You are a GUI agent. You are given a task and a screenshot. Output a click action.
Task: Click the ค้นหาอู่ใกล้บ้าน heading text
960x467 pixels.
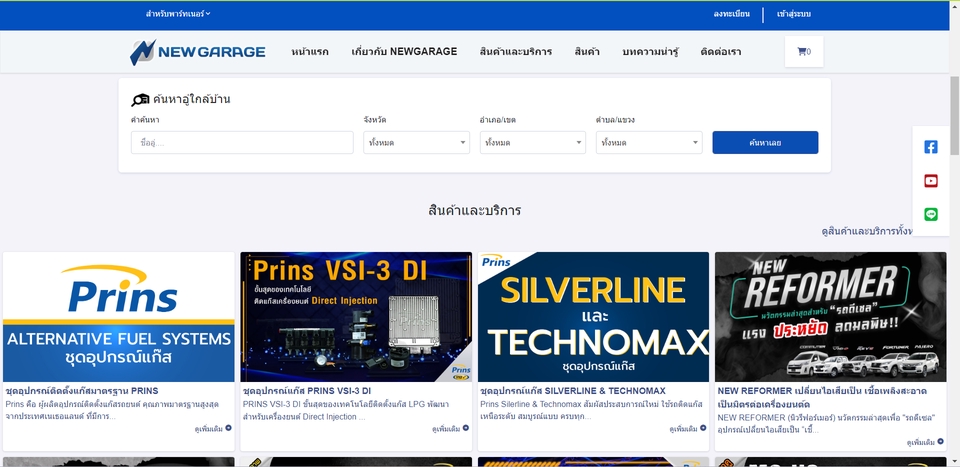[192, 100]
